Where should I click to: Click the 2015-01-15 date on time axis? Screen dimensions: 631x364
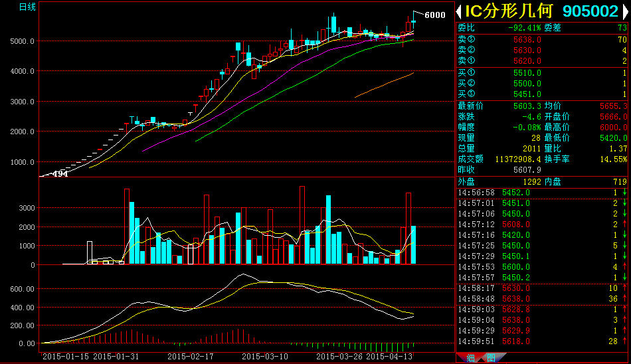[x=66, y=356]
